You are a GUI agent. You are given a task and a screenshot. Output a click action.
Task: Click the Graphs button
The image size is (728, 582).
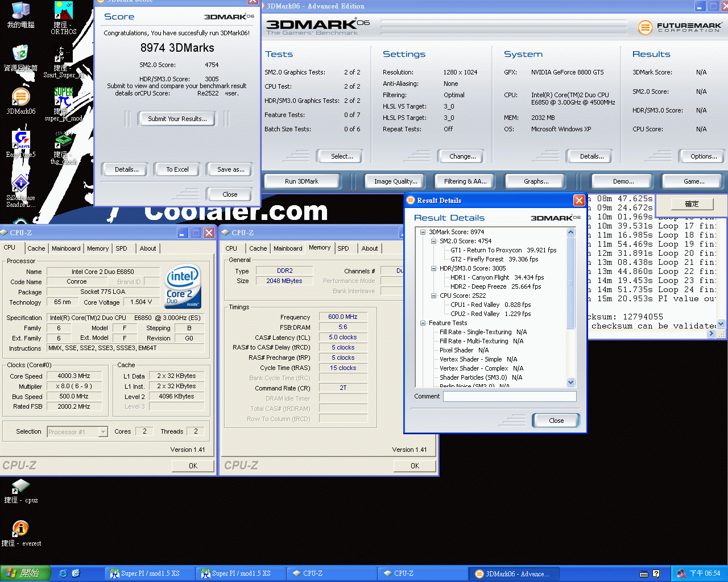pos(536,181)
